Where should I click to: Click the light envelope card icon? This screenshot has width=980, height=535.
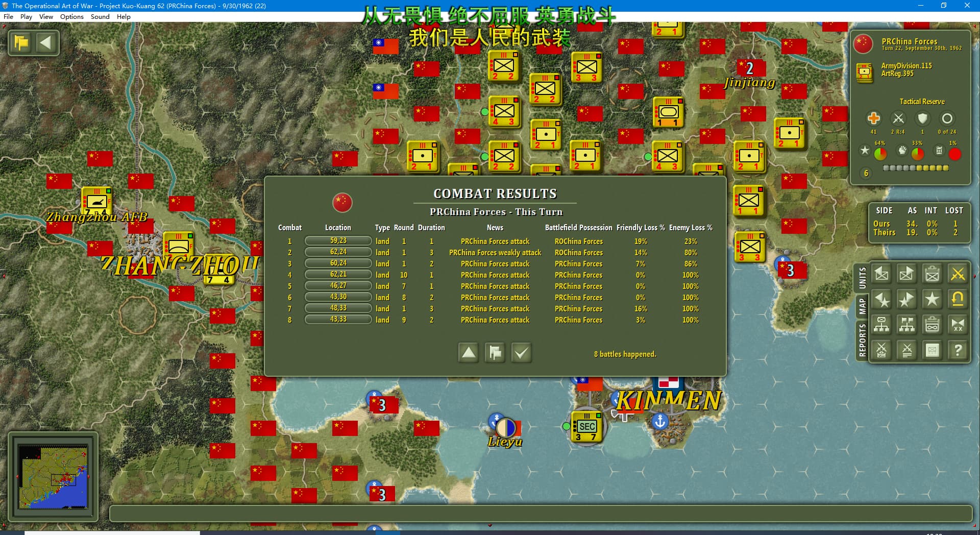pyautogui.click(x=933, y=350)
